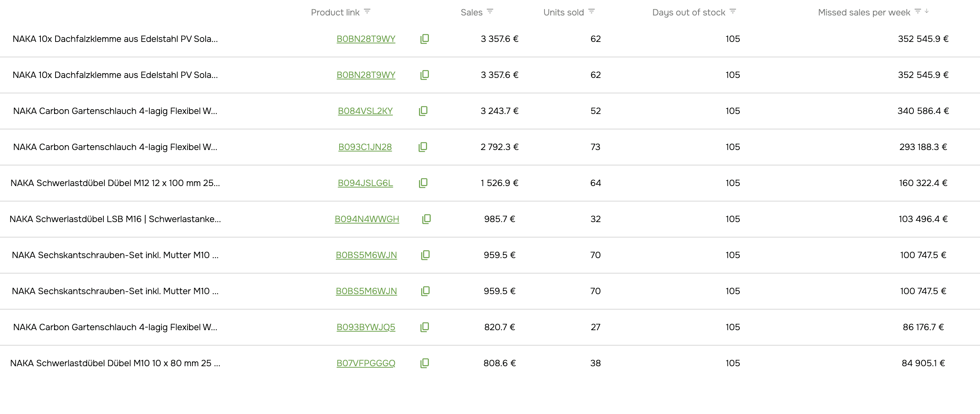This screenshot has height=414, width=980.
Task: Copy ASIN B093BYWJQ5 with copy icon
Action: click(425, 327)
